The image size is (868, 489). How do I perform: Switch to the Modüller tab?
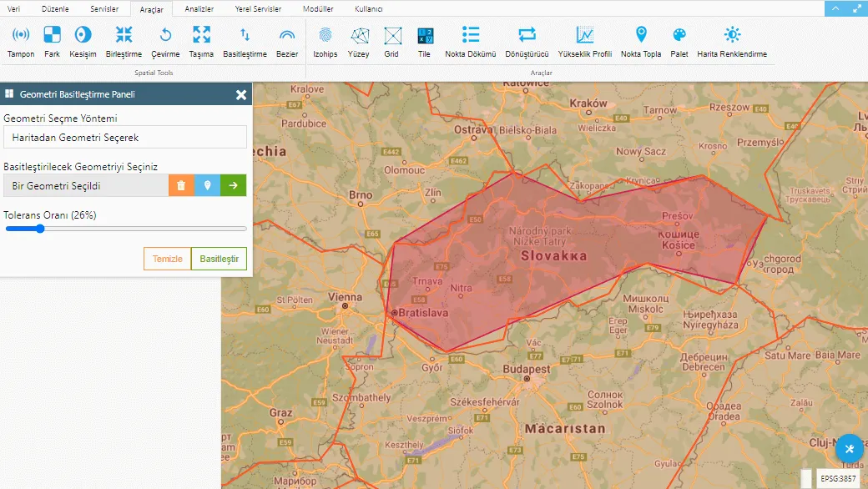coord(318,9)
